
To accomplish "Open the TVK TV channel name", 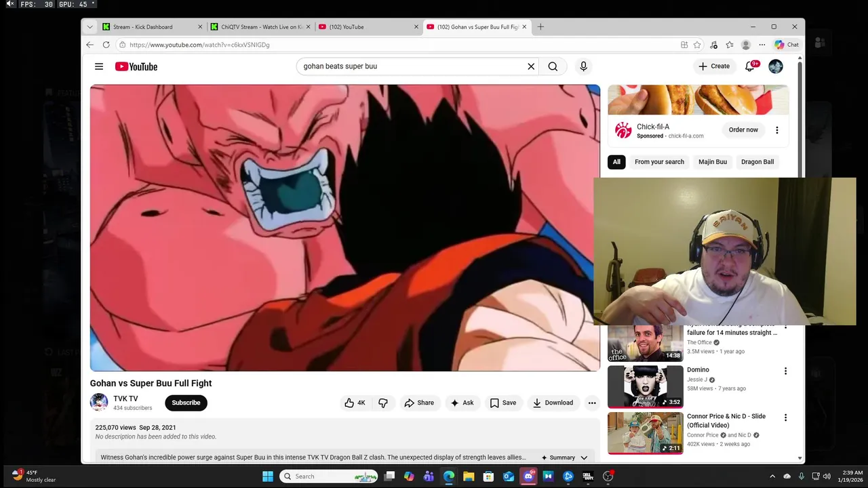I will point(125,399).
